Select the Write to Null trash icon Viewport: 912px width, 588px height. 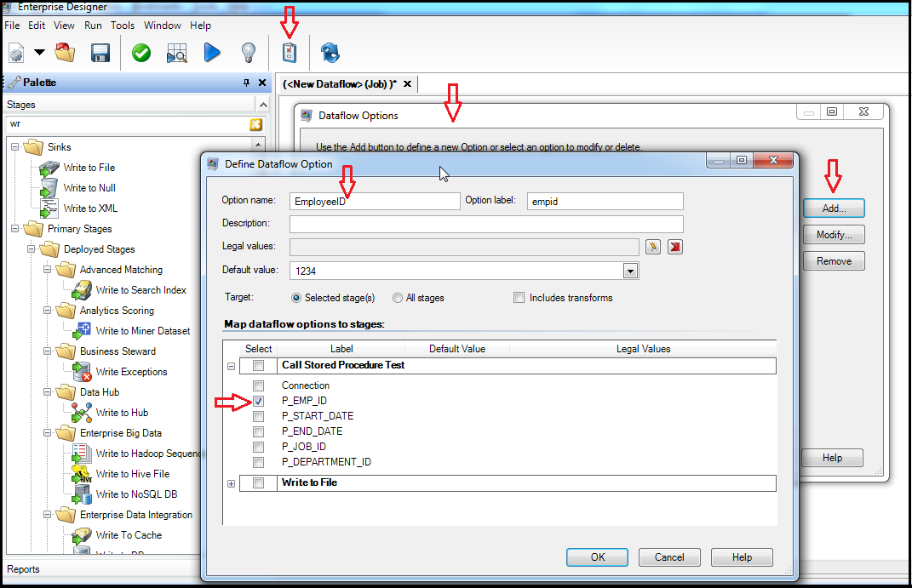49,188
